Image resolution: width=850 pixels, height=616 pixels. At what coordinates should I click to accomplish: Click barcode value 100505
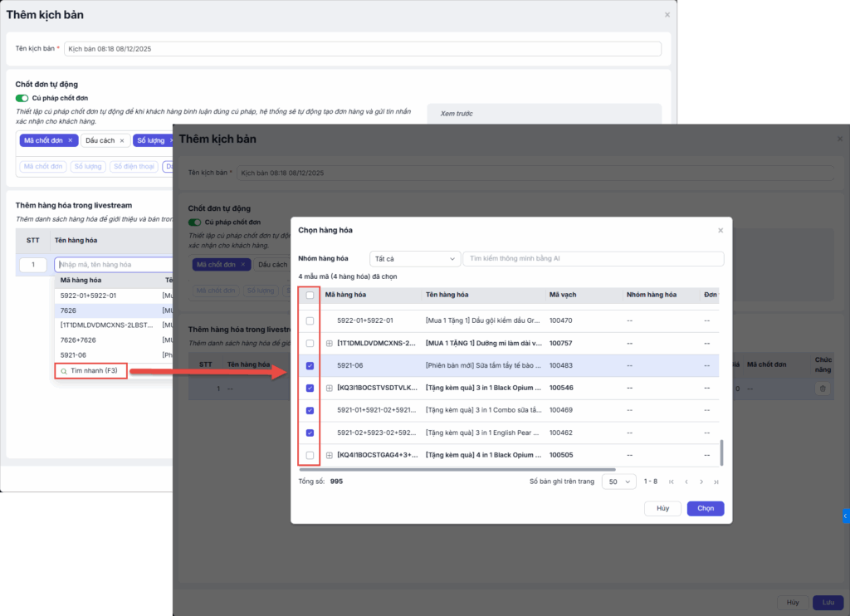click(561, 455)
